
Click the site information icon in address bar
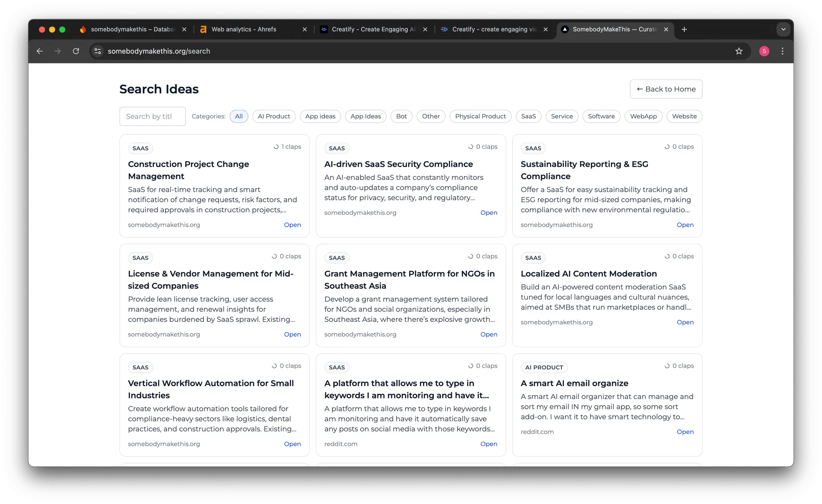pyautogui.click(x=98, y=51)
